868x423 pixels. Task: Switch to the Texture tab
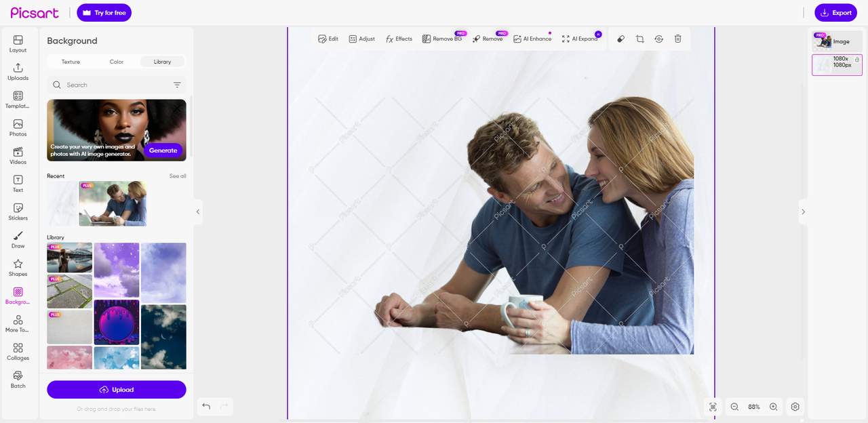[71, 62]
